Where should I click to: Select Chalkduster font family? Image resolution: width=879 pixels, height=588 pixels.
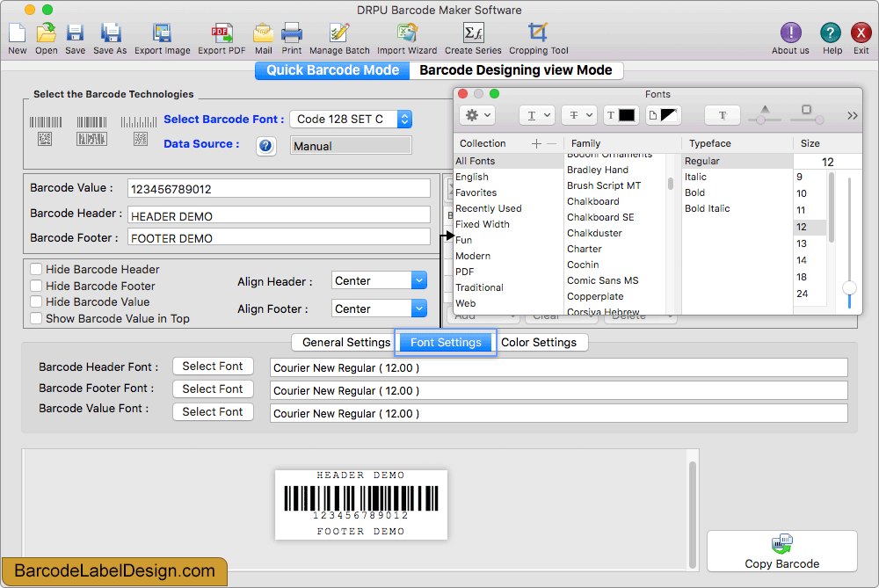coord(594,233)
